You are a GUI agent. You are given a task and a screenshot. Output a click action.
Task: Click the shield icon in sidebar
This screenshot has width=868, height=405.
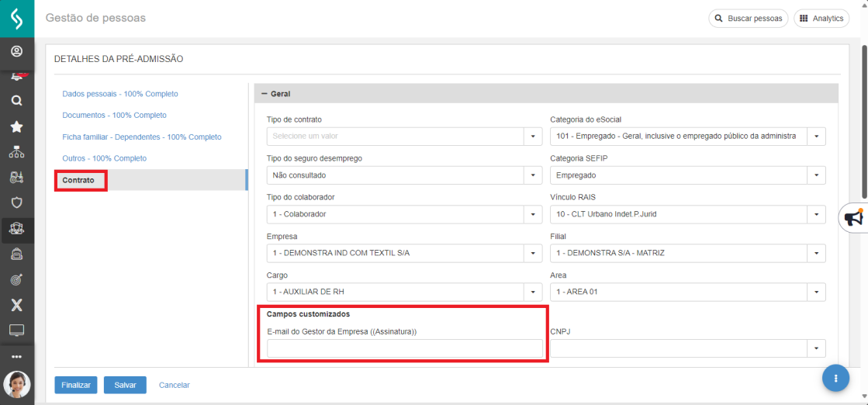click(x=16, y=203)
